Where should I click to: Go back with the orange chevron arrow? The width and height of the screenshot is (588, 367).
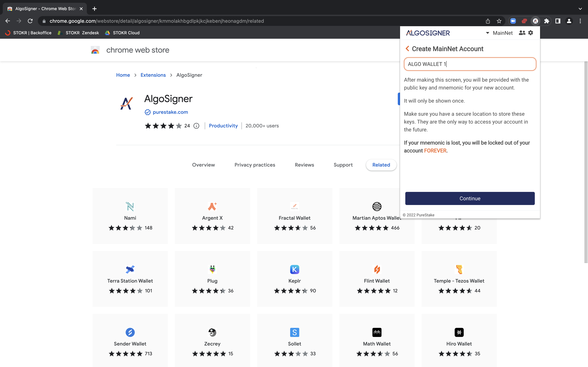(x=407, y=49)
